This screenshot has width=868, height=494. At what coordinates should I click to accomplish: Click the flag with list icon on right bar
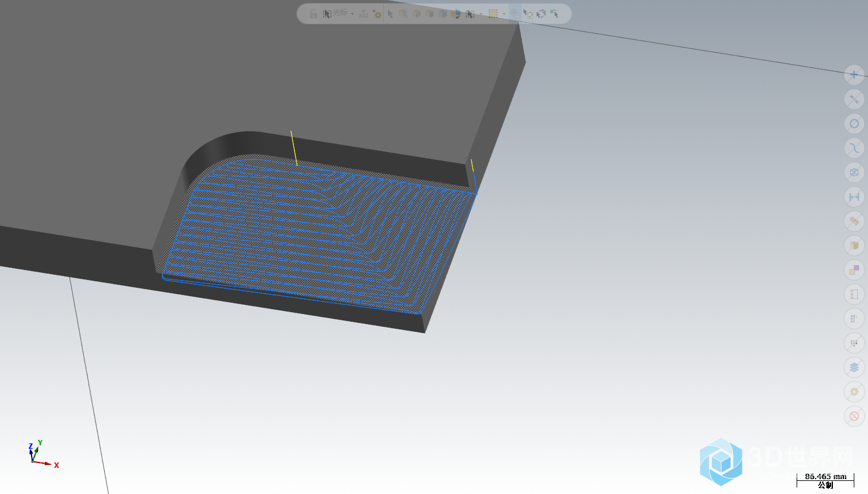point(854,318)
